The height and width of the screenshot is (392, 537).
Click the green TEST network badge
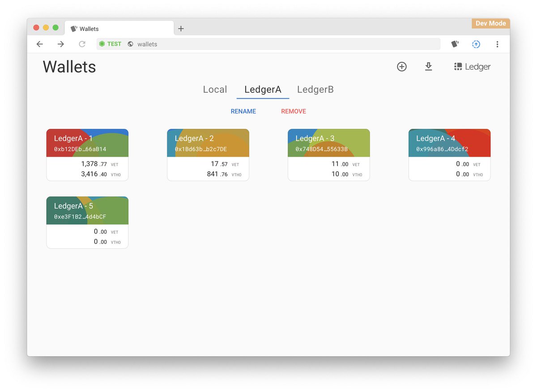[x=110, y=44]
